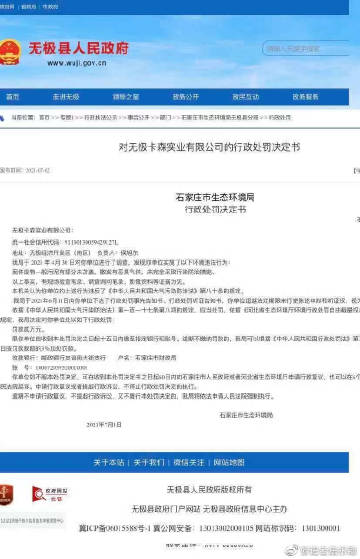The image size is (360, 559).
Task: Click the www.wuji.gov.cn URL under the site title
Action: click(x=77, y=63)
